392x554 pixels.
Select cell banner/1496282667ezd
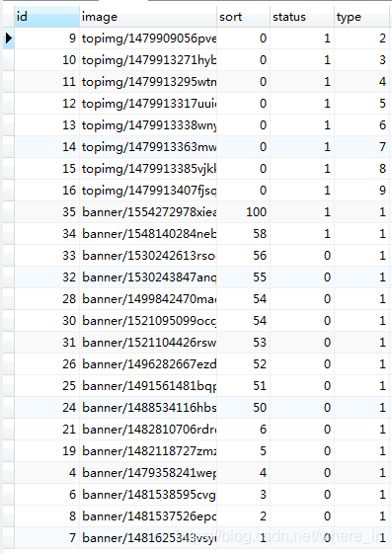point(148,364)
